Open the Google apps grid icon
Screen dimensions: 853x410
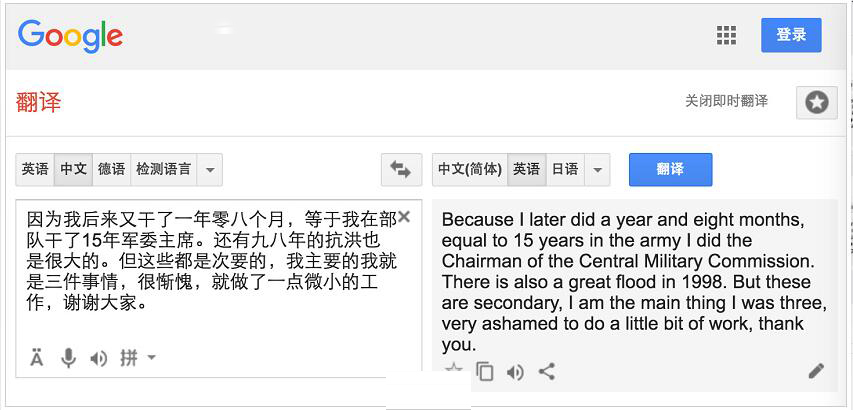tap(726, 35)
